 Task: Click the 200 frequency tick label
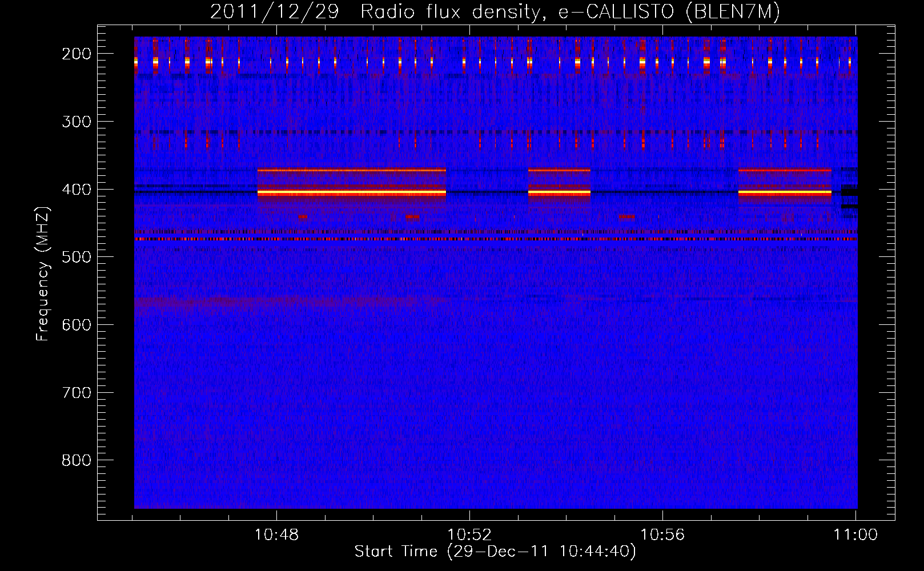[77, 54]
